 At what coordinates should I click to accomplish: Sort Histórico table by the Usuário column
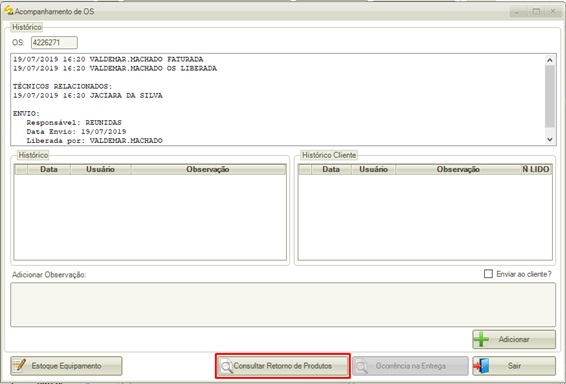[100, 169]
